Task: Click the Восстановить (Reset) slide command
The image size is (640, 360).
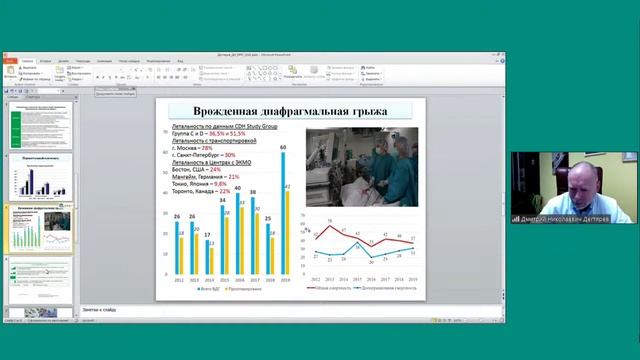Action: click(79, 73)
